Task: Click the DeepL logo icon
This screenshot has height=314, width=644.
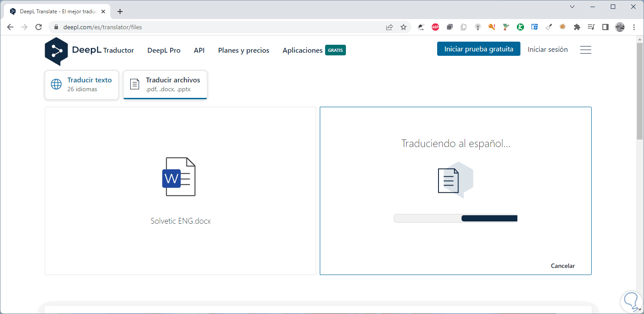Action: 56,51
